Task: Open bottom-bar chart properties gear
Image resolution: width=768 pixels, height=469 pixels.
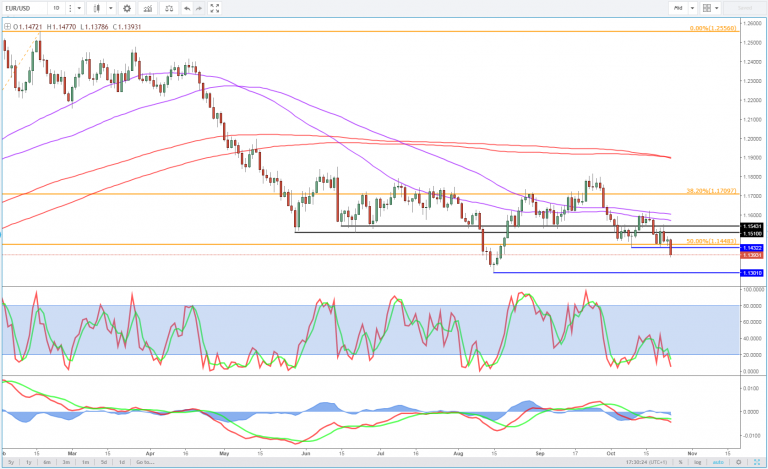Action: 739,462
